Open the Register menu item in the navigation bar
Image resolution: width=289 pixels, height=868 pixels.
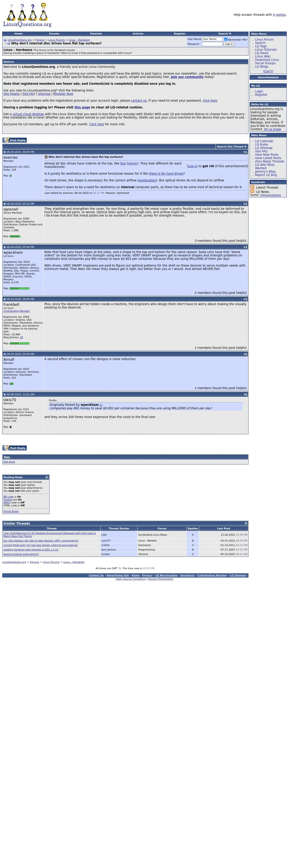coord(180,34)
